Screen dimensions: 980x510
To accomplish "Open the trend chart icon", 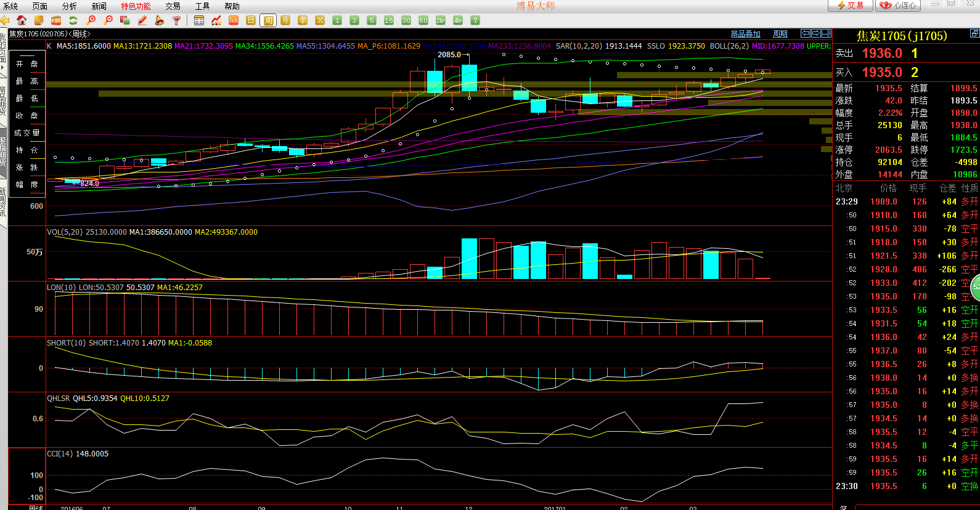I will point(216,20).
